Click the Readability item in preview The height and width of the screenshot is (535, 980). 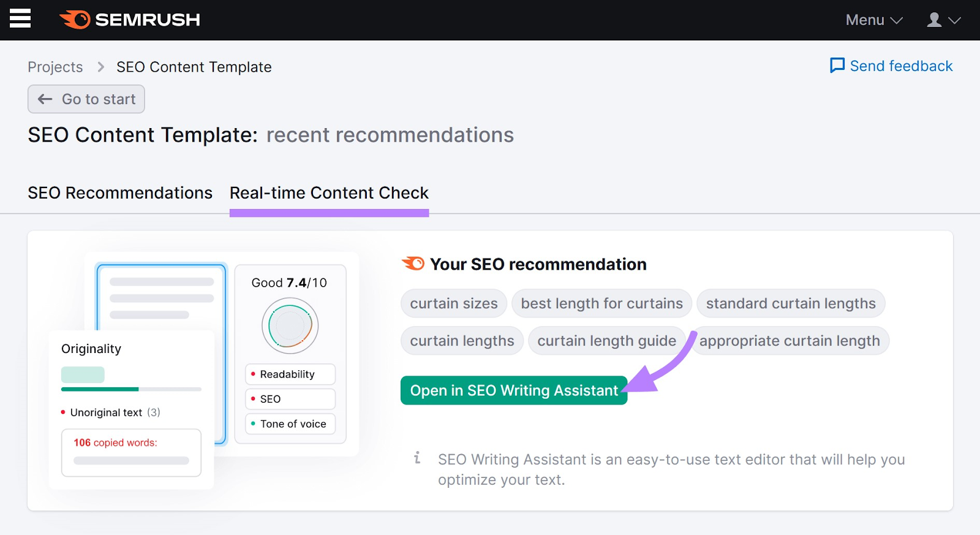[x=290, y=374]
